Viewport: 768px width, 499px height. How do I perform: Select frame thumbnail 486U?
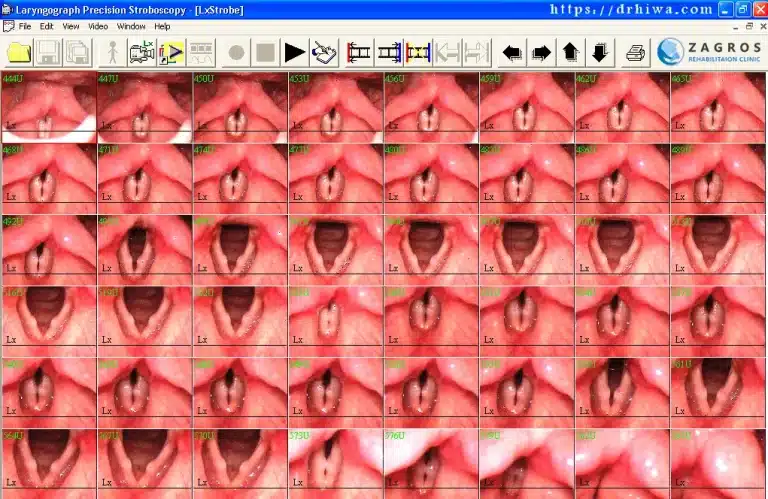pos(622,179)
